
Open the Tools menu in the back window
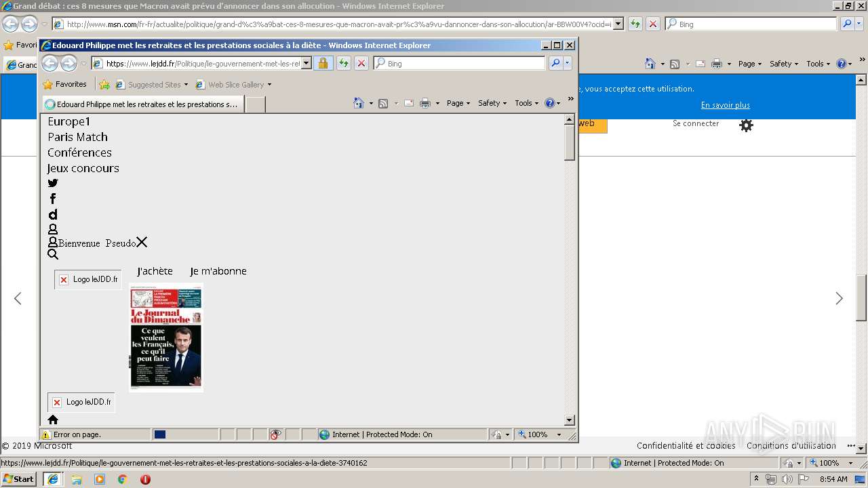[x=818, y=64]
